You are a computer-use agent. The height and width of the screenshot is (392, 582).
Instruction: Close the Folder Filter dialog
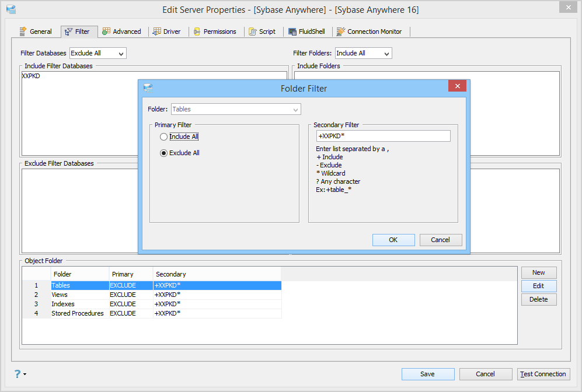tap(457, 86)
